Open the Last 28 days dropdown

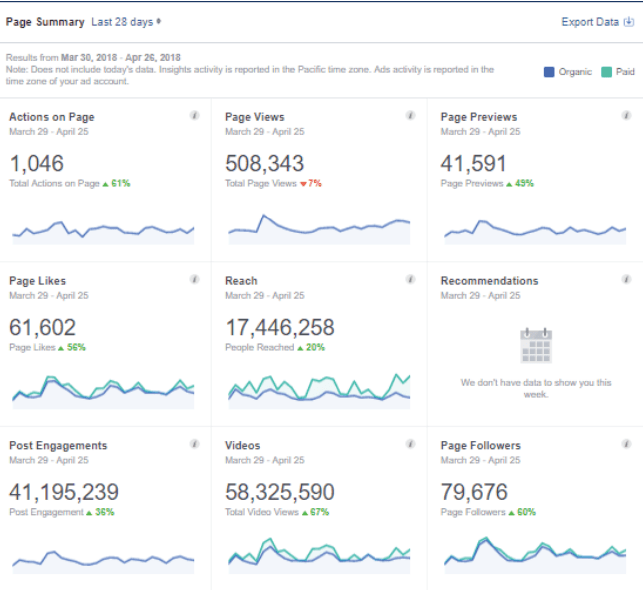126,21
